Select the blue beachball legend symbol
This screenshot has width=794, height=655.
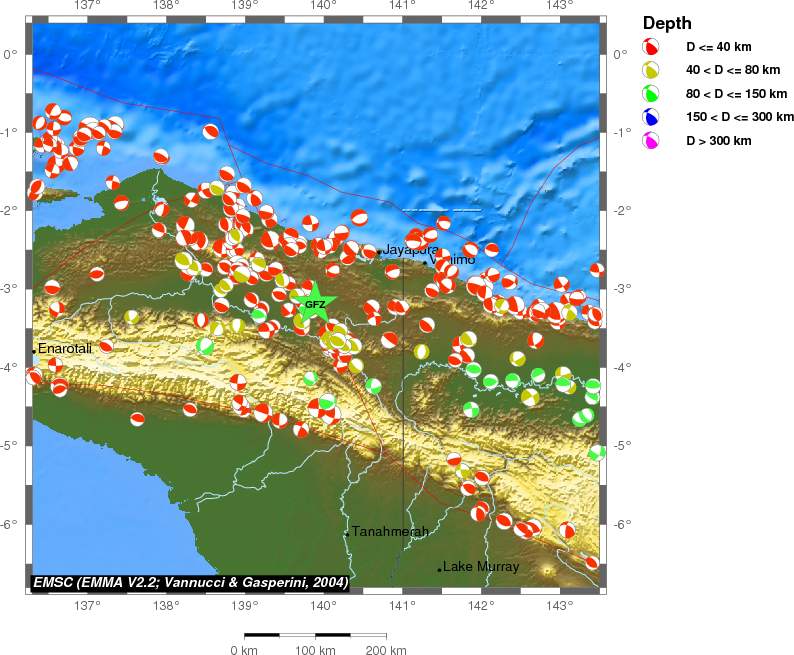(651, 117)
